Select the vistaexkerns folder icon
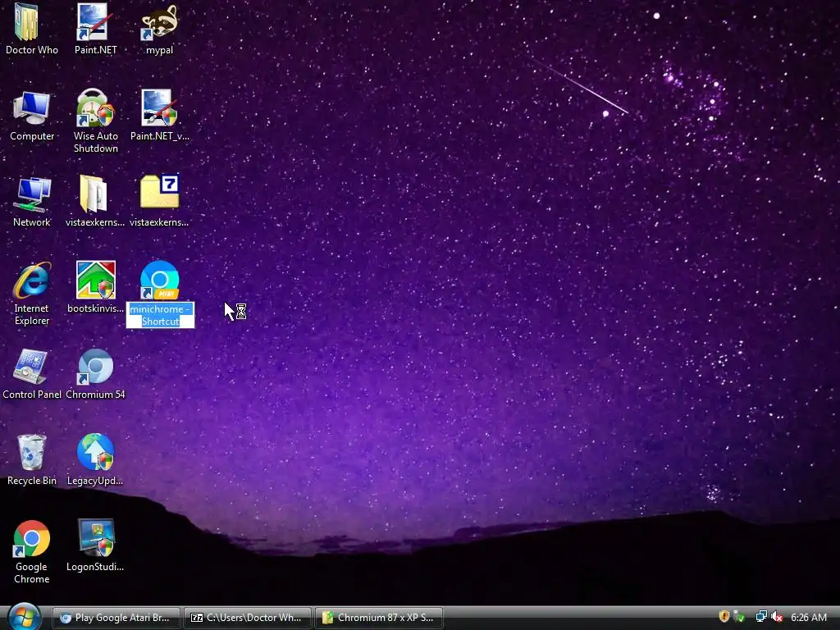The width and height of the screenshot is (840, 630). (x=94, y=194)
